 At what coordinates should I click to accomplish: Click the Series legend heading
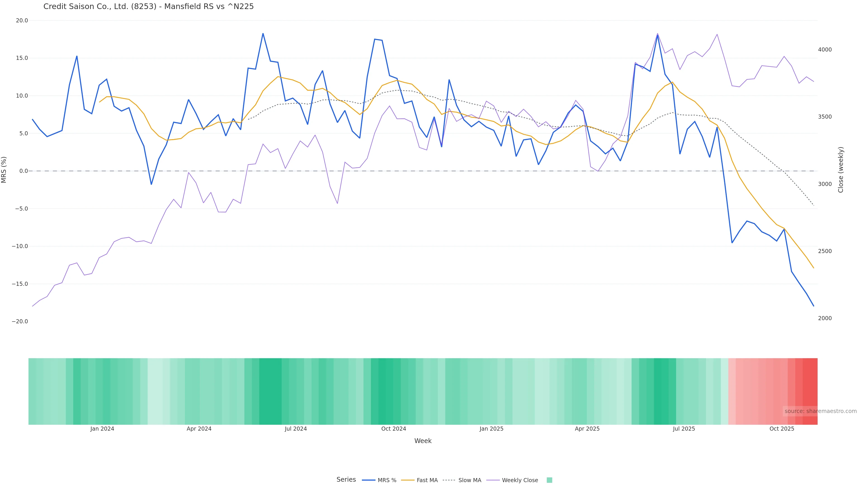coord(346,480)
